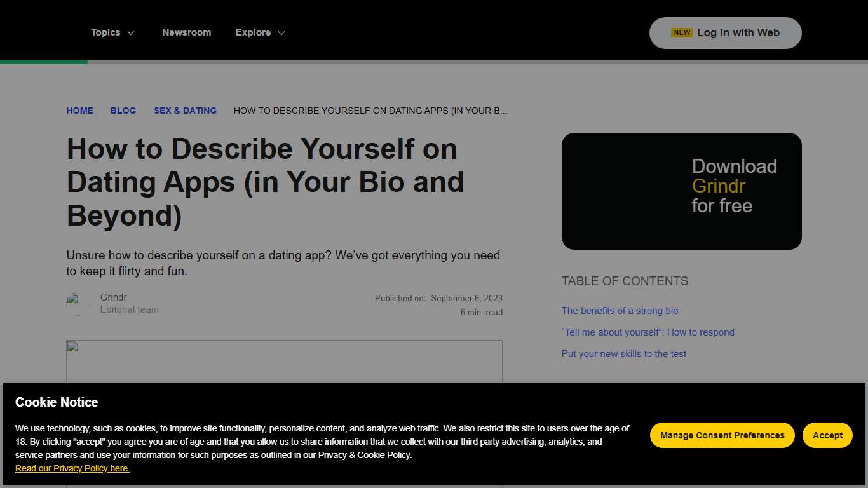Click the chevron next to Topics
The width and height of the screenshot is (868, 488).
pyautogui.click(x=132, y=33)
